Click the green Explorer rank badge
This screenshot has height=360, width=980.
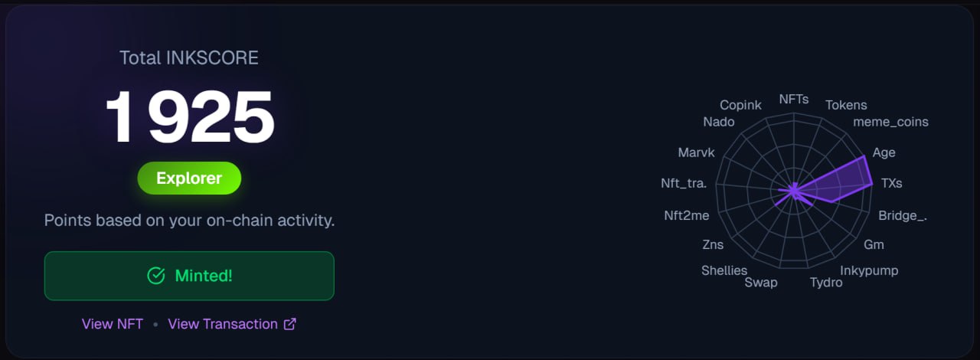(189, 178)
